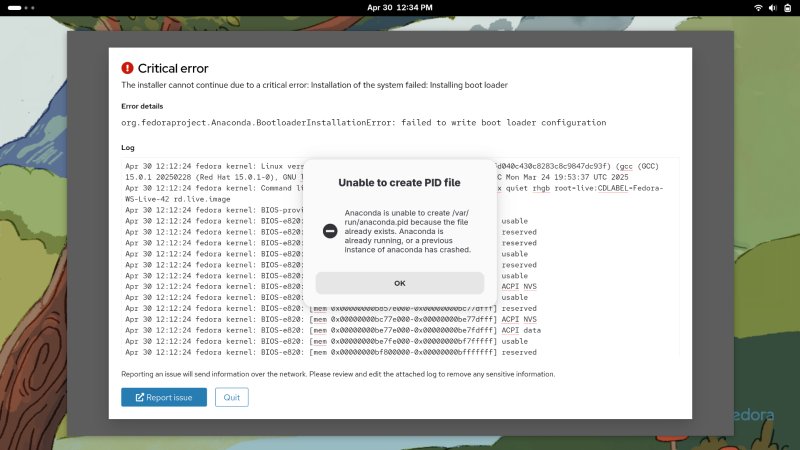Click log line ending 'ACPI data'
Image resolution: width=800 pixels, height=450 pixels.
click(x=333, y=330)
